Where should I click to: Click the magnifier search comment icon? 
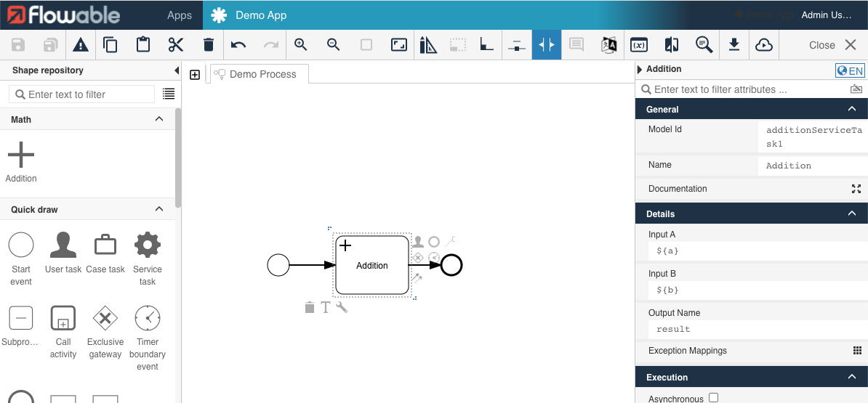pos(704,45)
